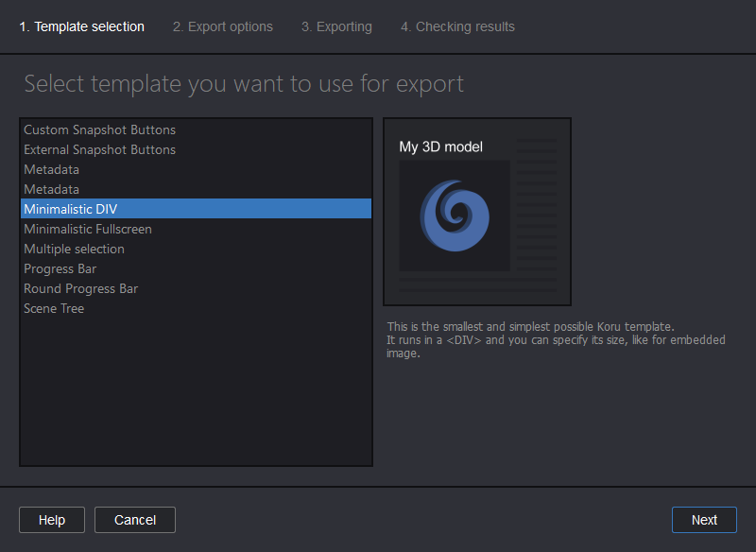Go to the Exporting step
This screenshot has width=756, height=552.
[x=336, y=26]
